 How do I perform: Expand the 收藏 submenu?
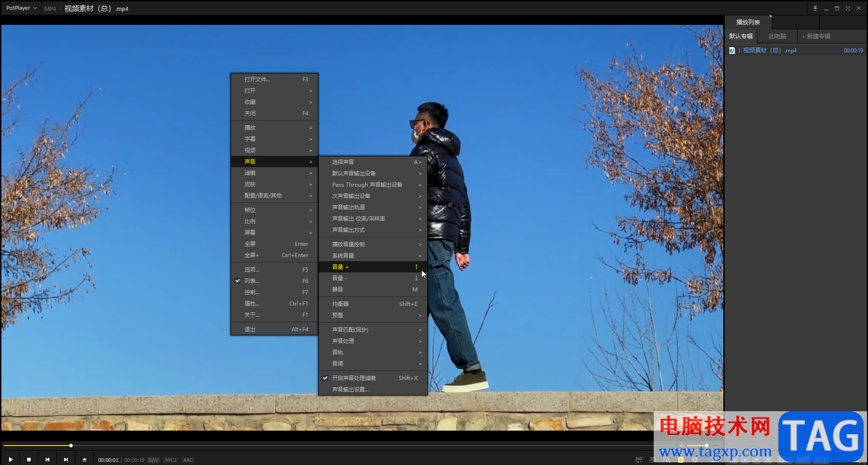click(274, 102)
